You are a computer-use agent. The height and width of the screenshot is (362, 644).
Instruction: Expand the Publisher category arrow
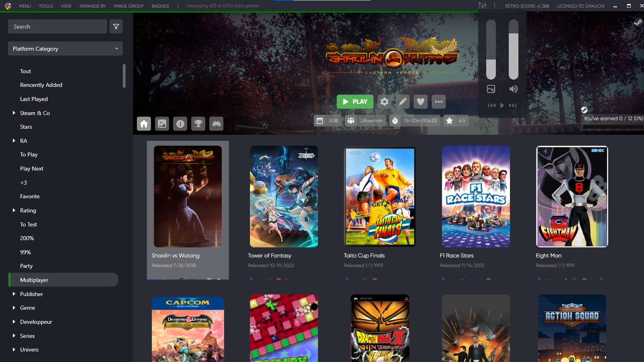(14, 294)
